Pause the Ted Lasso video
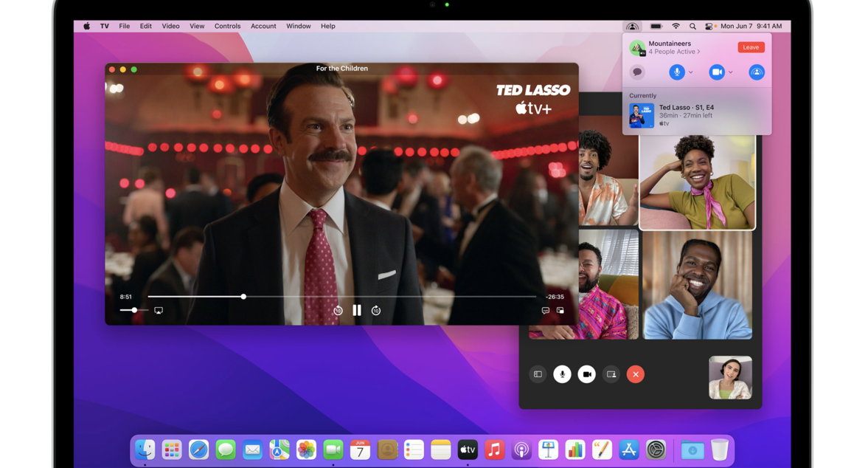868x468 pixels. (x=357, y=311)
